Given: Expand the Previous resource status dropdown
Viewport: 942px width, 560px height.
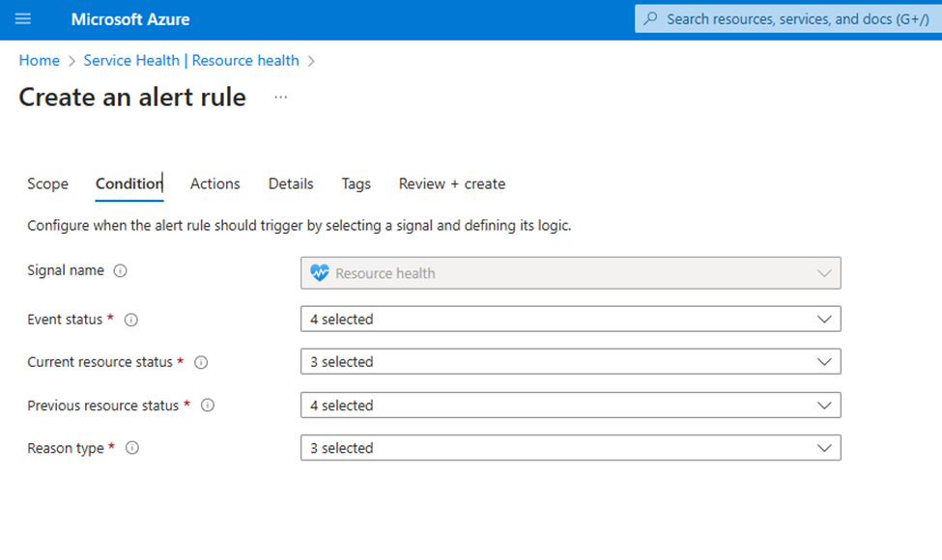Looking at the screenshot, I should (570, 406).
